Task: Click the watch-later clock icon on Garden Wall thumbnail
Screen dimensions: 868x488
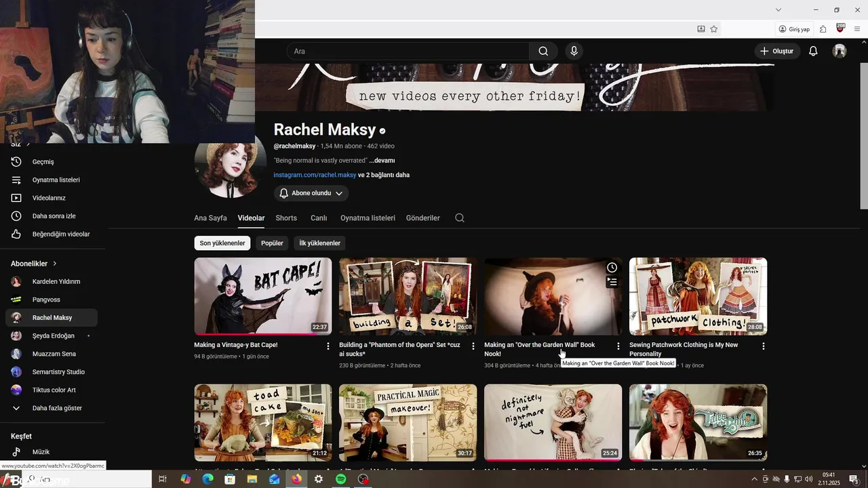Action: tap(612, 268)
